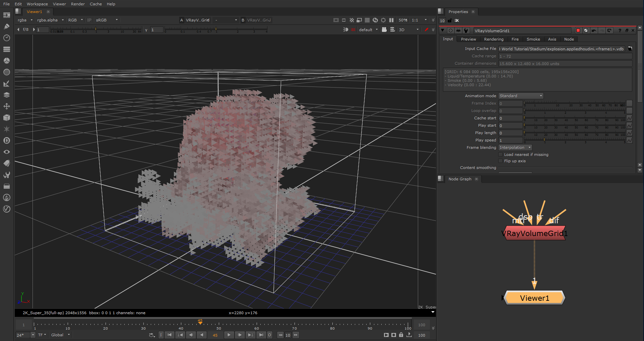Open the 3D nodes cube icon

coord(6,118)
